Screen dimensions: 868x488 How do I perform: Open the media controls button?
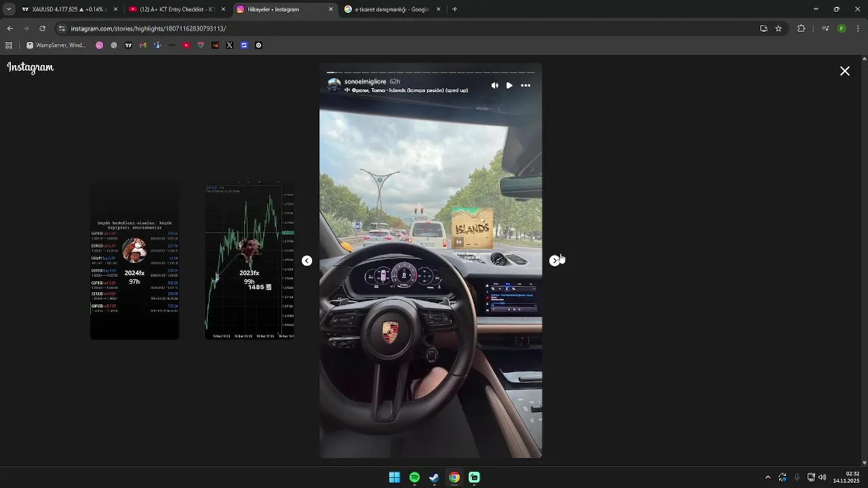(825, 28)
